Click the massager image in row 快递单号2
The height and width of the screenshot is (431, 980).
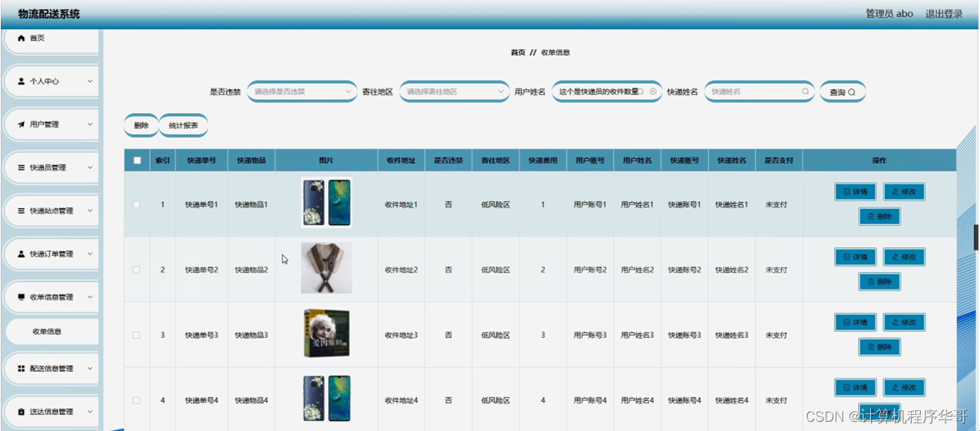[x=326, y=268]
